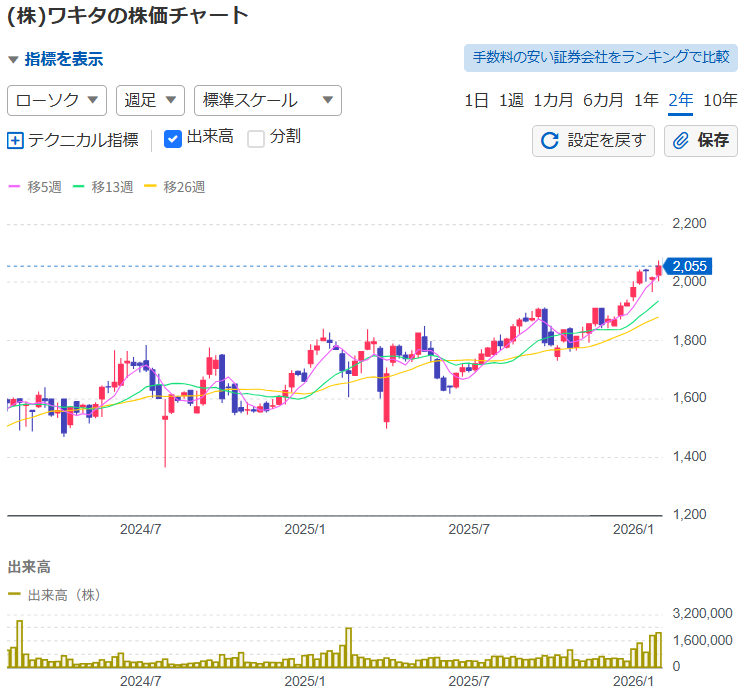Select the 6カ月 range tab
This screenshot has height=692, width=749.
tap(603, 100)
